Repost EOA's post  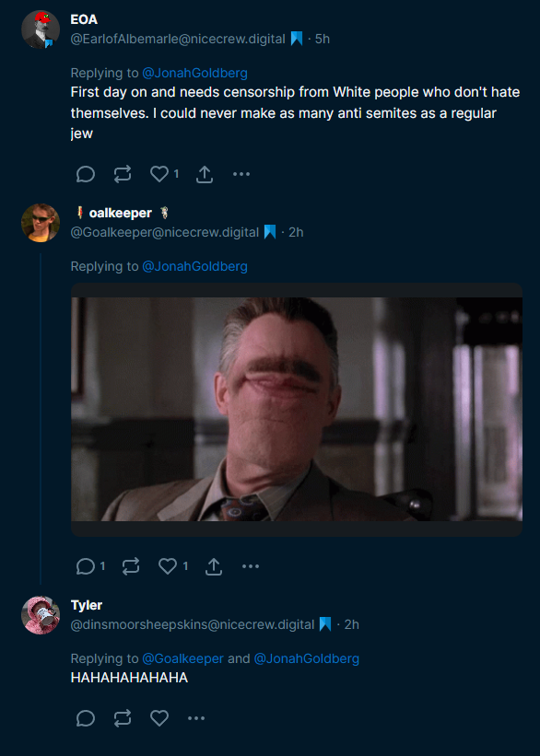(123, 174)
